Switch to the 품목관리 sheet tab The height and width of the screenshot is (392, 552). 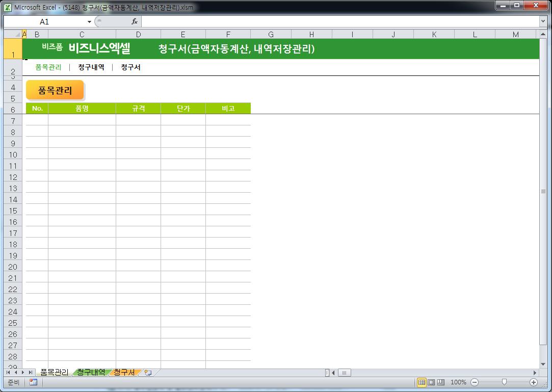point(54,372)
